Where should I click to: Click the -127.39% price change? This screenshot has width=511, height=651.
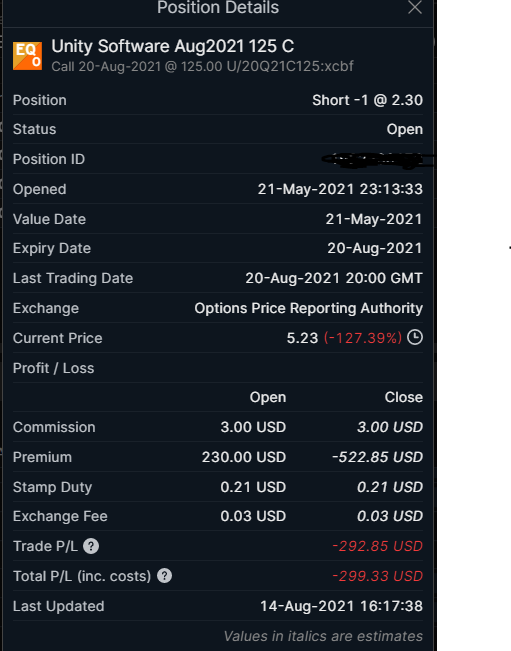363,338
